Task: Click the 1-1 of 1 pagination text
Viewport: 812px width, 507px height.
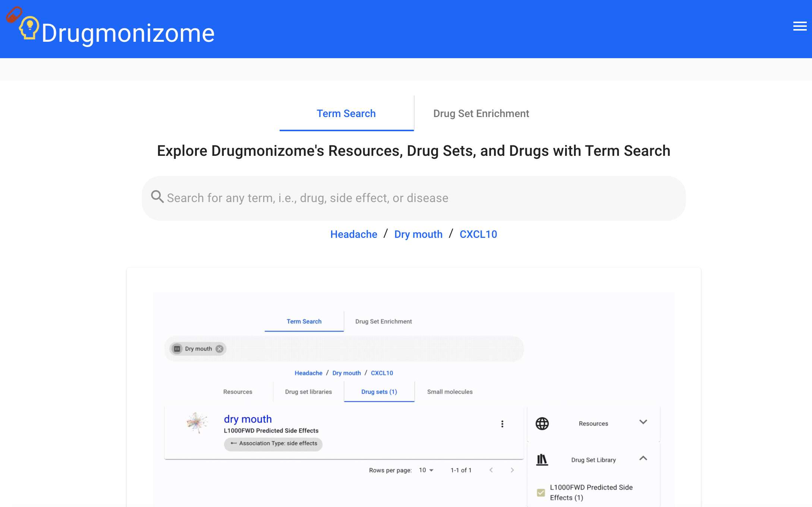Action: [461, 470]
